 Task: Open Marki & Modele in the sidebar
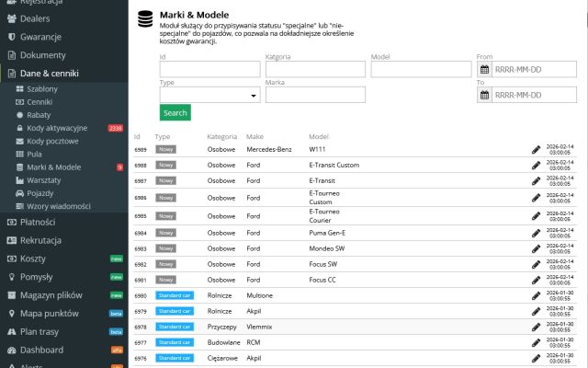(53, 167)
